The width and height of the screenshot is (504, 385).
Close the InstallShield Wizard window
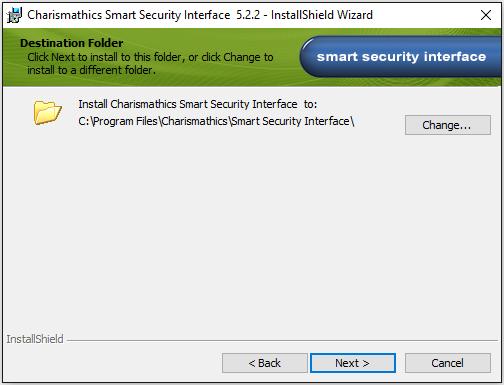[486, 15]
